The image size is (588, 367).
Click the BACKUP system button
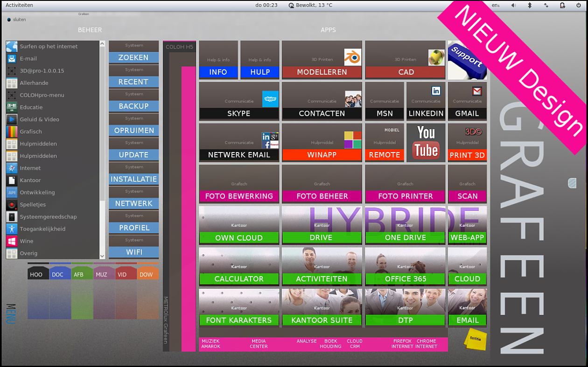133,106
